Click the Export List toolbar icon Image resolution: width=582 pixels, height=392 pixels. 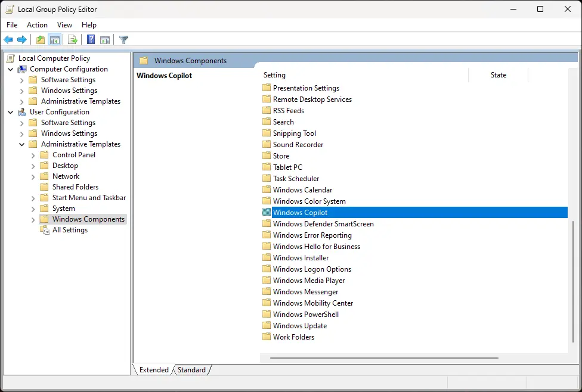[x=73, y=40]
